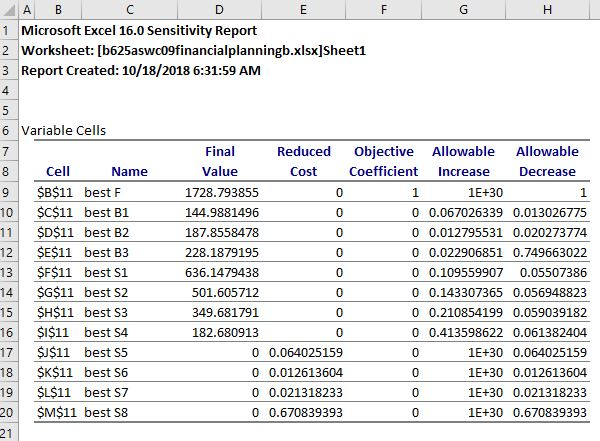Image resolution: width=600 pixels, height=441 pixels.
Task: Click the $I$11 cell reference
Action: (x=53, y=333)
